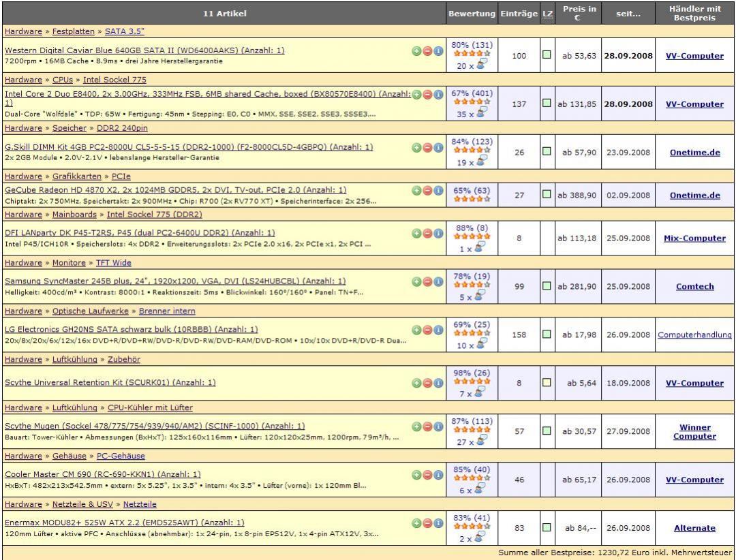The width and height of the screenshot is (736, 560).
Task: Click green plus icon for DFI LANparty DK P45-T2RS
Action: click(x=416, y=233)
